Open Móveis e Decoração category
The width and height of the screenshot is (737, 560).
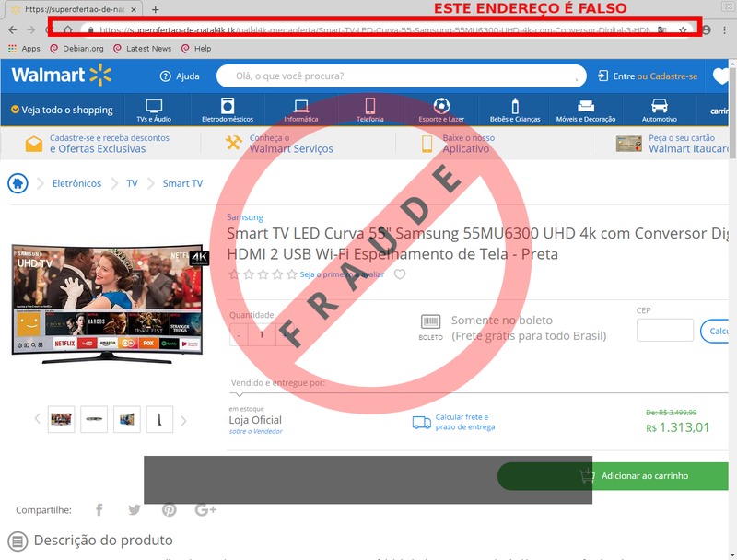(586, 111)
